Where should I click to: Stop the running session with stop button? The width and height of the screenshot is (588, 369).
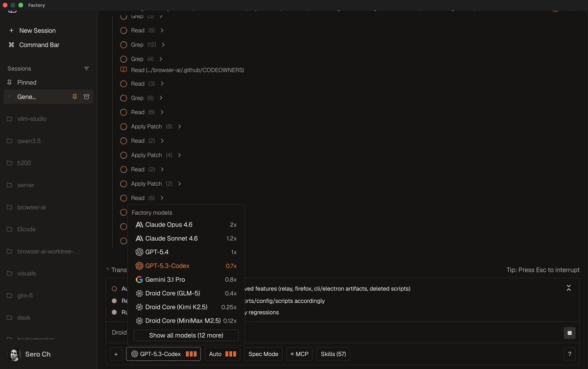coord(569,333)
